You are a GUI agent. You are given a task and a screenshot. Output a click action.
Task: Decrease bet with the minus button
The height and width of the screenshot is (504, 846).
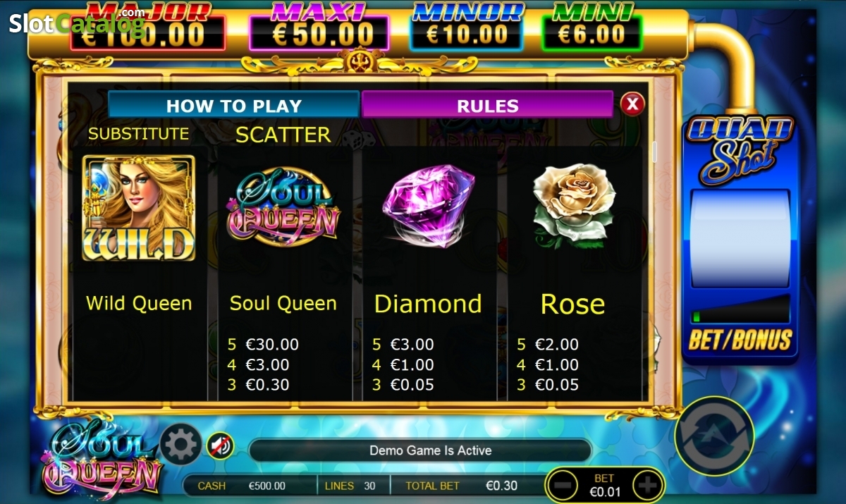563,486
